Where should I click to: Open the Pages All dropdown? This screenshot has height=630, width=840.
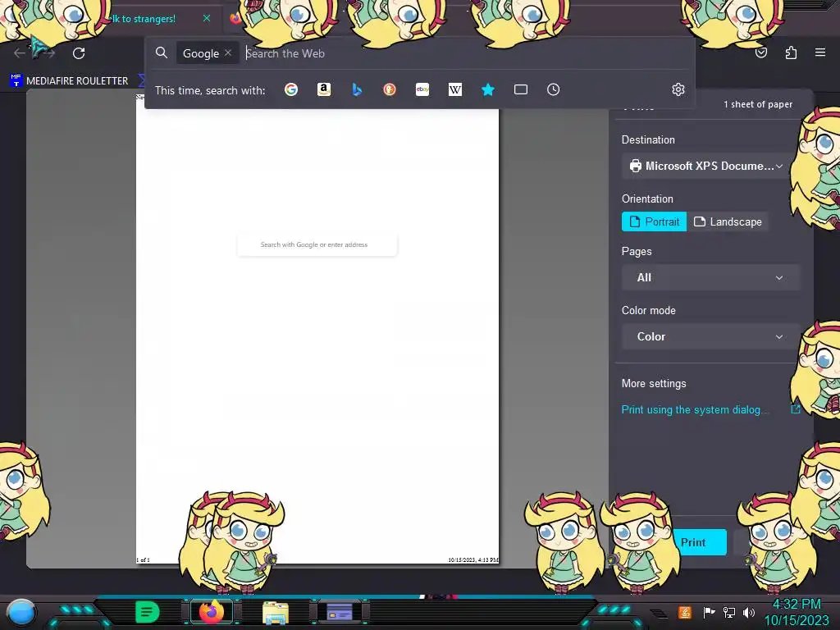(x=711, y=277)
